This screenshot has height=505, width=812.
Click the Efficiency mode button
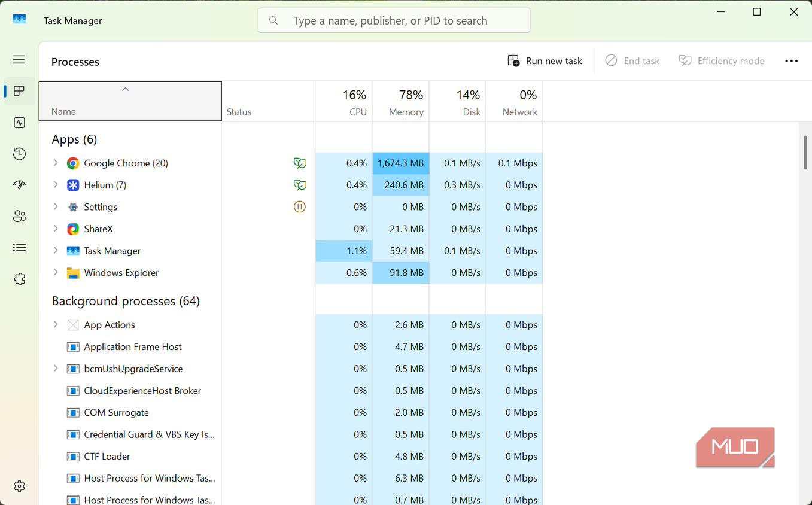point(721,61)
